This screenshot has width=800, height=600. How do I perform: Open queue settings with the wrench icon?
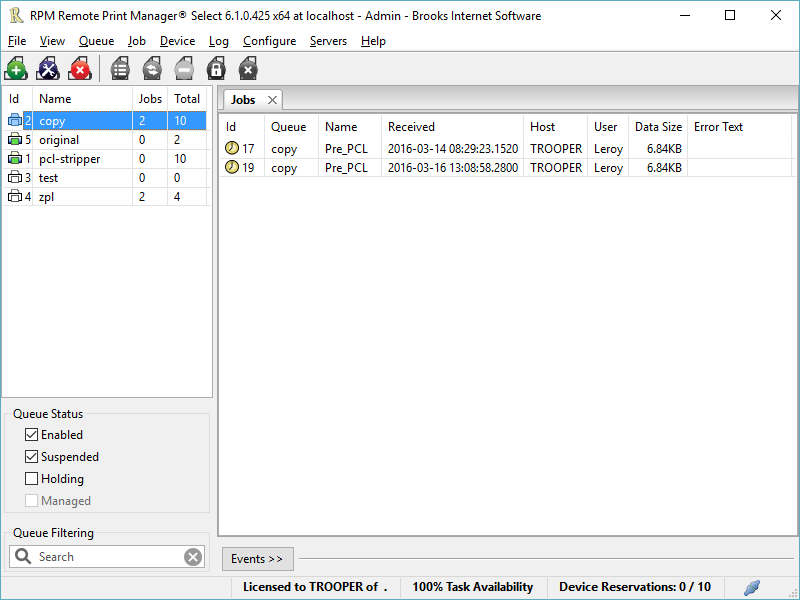click(47, 68)
